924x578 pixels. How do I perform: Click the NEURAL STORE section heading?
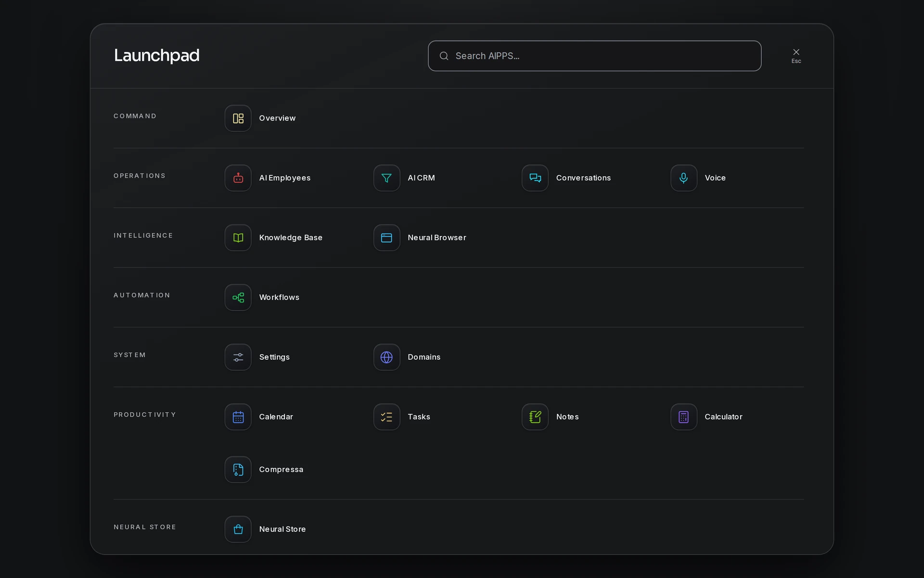click(145, 527)
